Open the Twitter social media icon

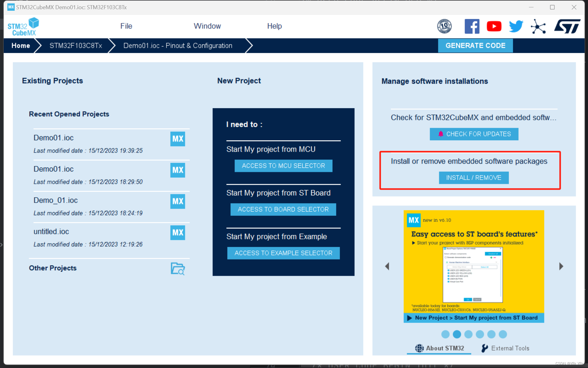tap(516, 26)
